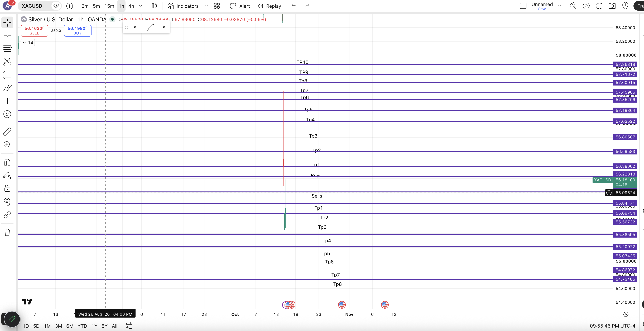Image resolution: width=644 pixels, height=331 pixels.
Task: Click the undo arrow
Action: point(294,6)
